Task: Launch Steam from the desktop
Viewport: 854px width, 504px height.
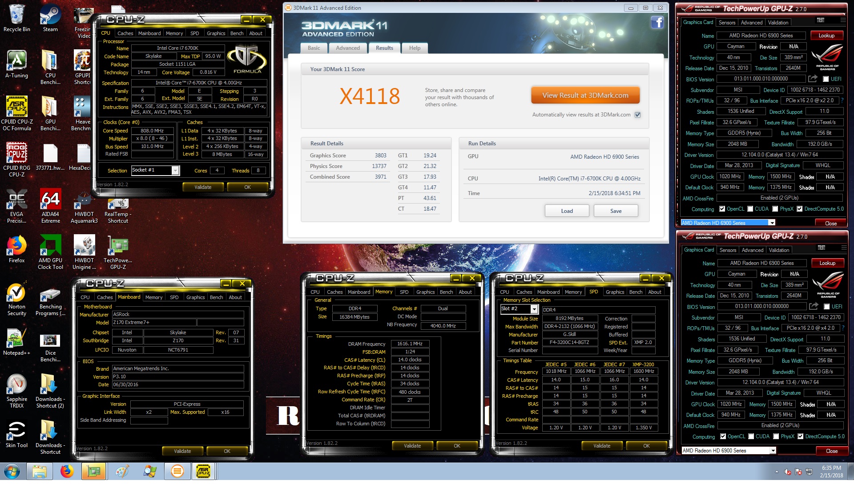Action: pyautogui.click(x=50, y=18)
